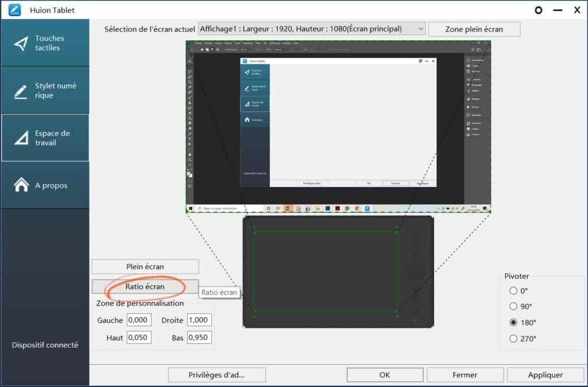Minimize the Huion Tablet window
This screenshot has height=387, width=588.
[558, 10]
